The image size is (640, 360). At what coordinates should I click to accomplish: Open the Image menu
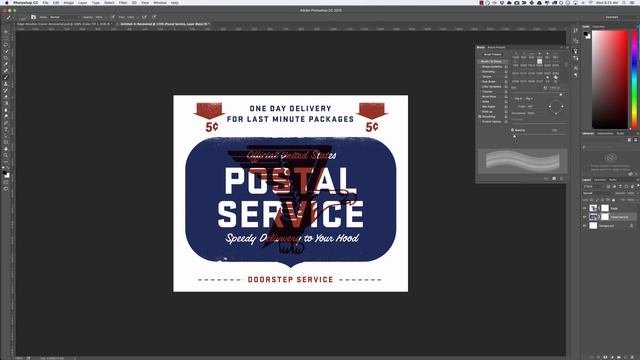click(69, 3)
